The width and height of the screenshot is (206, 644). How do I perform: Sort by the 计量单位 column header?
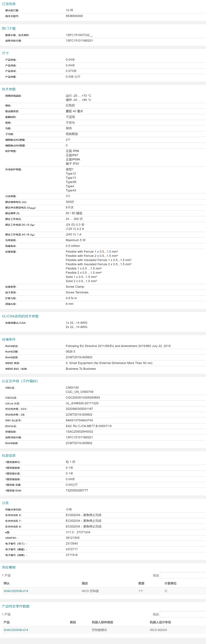(170, 583)
